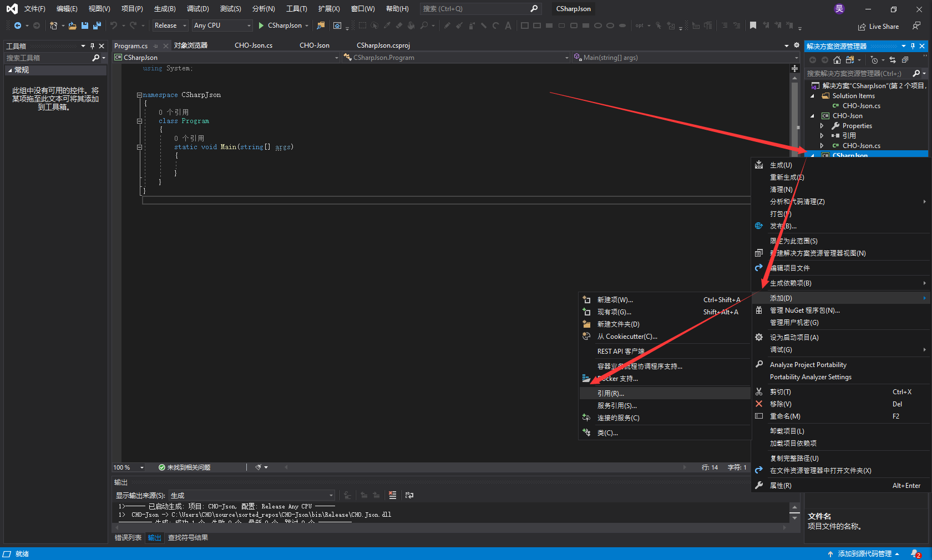Click the Output panel scrollbar down arrow

pos(795,517)
